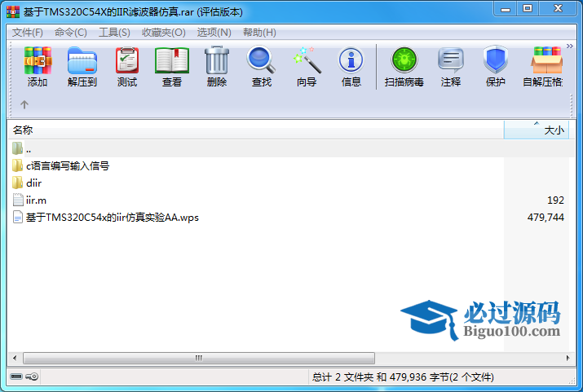583x392 pixels.
Task: Close the WinRAR window
Action: pyautogui.click(x=558, y=9)
